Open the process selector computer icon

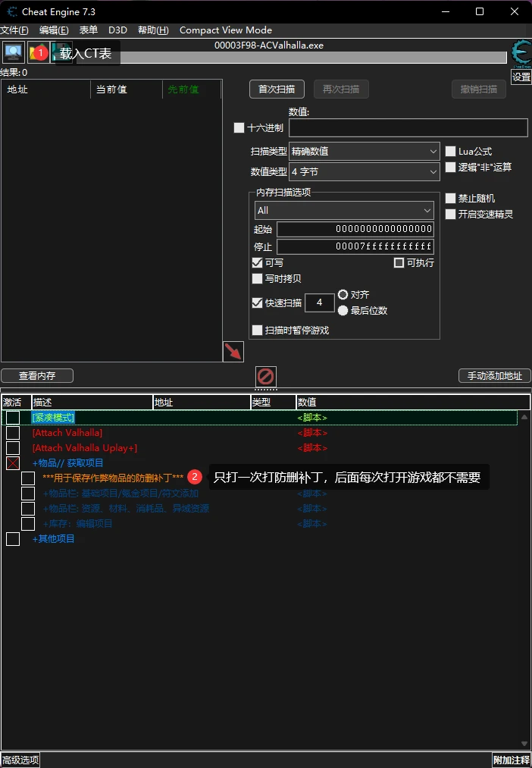(13, 52)
